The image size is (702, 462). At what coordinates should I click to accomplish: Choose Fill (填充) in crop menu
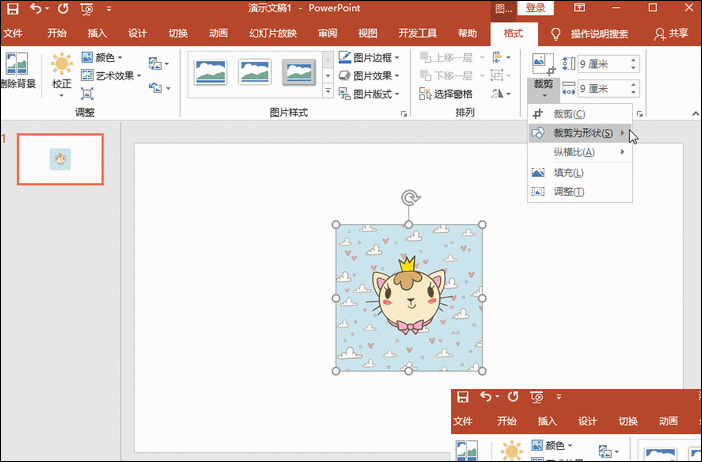point(569,172)
